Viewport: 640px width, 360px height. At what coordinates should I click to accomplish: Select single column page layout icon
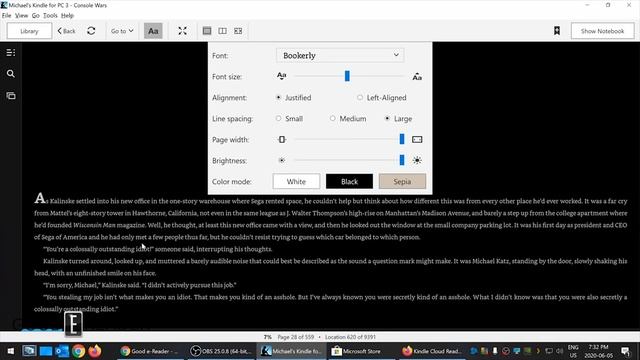(x=207, y=31)
